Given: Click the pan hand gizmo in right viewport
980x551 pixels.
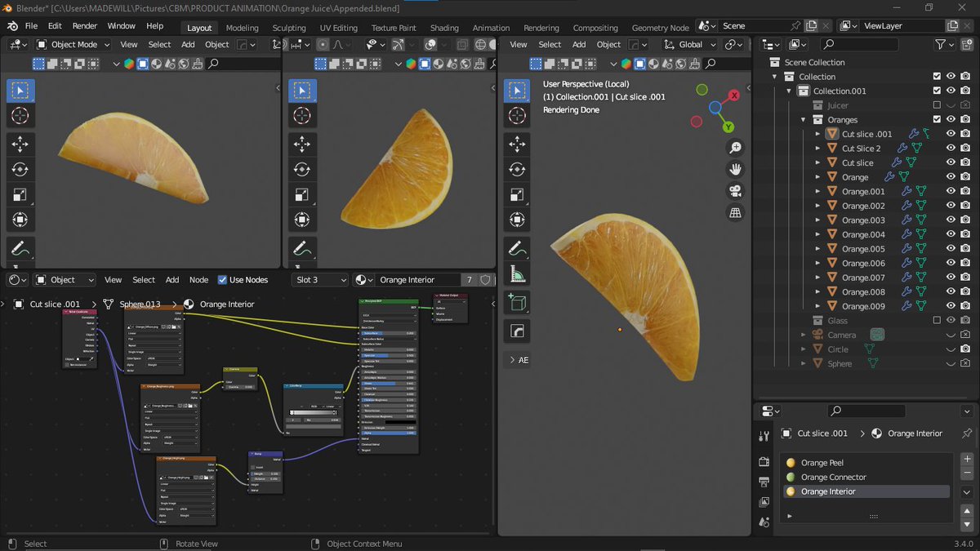Looking at the screenshot, I should (735, 170).
